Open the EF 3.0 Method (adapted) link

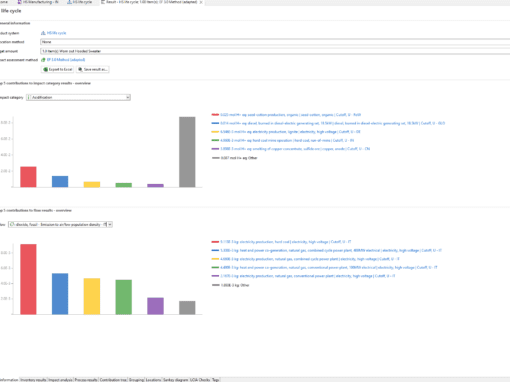[x=66, y=60]
